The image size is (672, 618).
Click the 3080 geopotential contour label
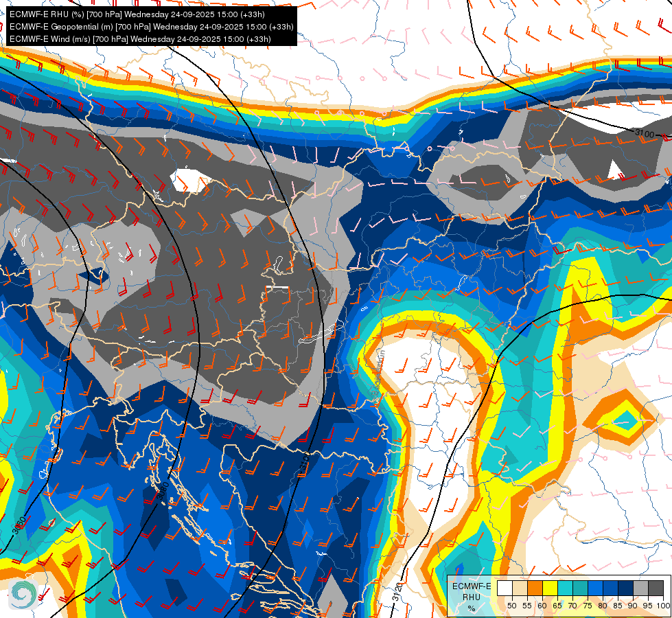tap(163, 492)
